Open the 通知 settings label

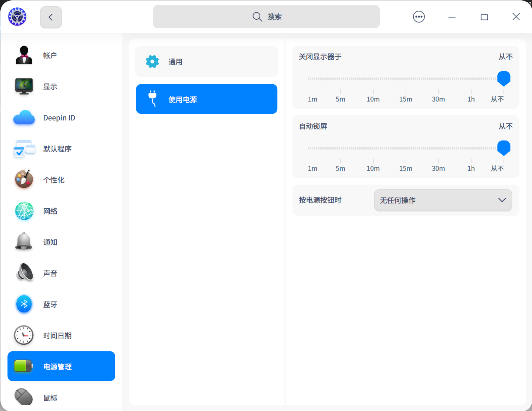coord(50,242)
